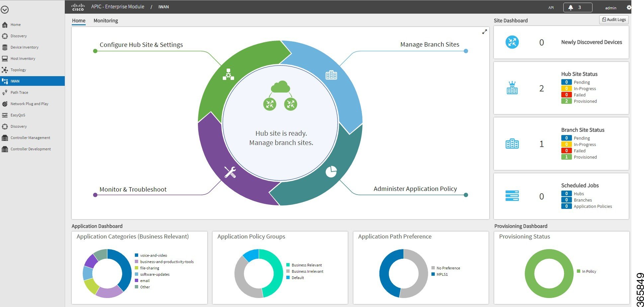
Task: Click voice-and-video legend swatch
Action: pos(137,255)
